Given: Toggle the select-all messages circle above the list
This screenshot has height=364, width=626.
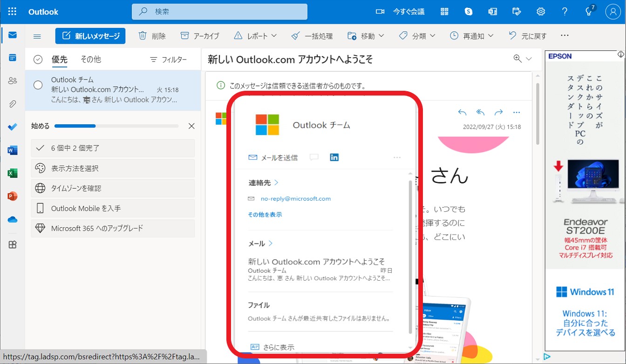Looking at the screenshot, I should point(37,59).
